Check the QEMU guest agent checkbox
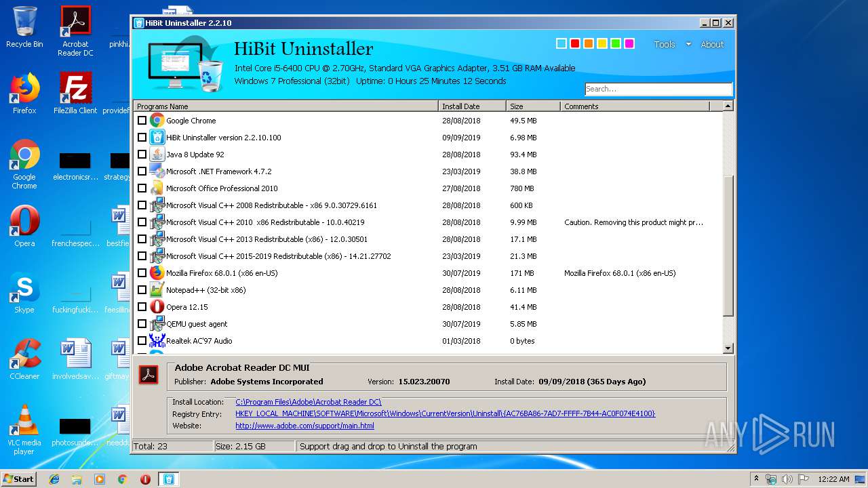Image resolution: width=868 pixels, height=488 pixels. 142,324
